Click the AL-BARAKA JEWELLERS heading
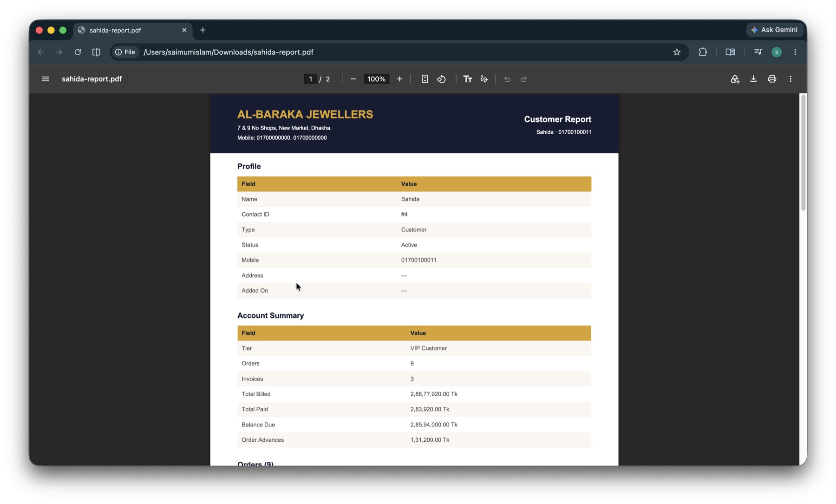This screenshot has width=836, height=504. coord(305,114)
